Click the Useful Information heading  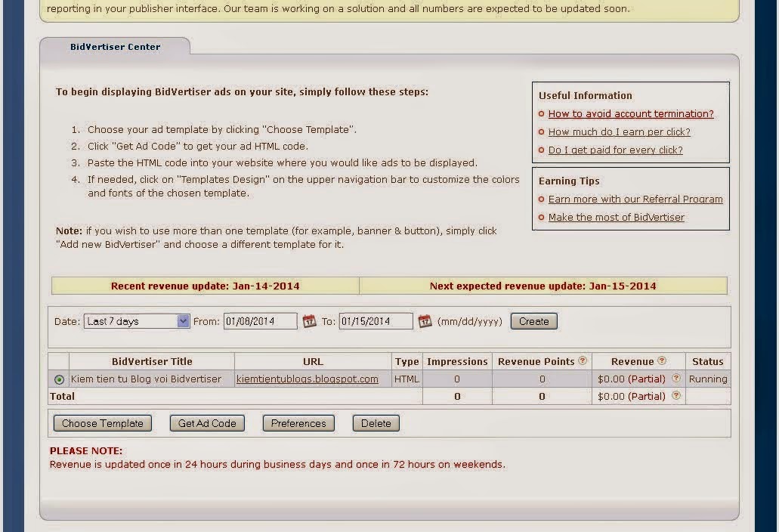tap(586, 95)
